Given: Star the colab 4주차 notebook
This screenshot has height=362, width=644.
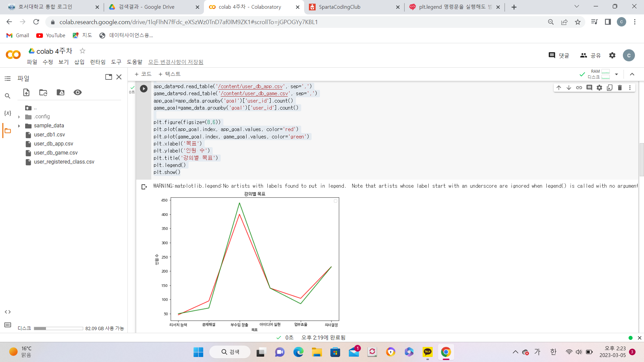Looking at the screenshot, I should pos(83,51).
